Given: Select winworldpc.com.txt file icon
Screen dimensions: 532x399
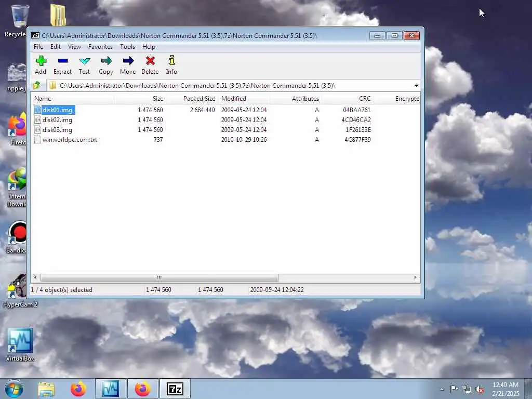Looking at the screenshot, I should click(37, 139).
